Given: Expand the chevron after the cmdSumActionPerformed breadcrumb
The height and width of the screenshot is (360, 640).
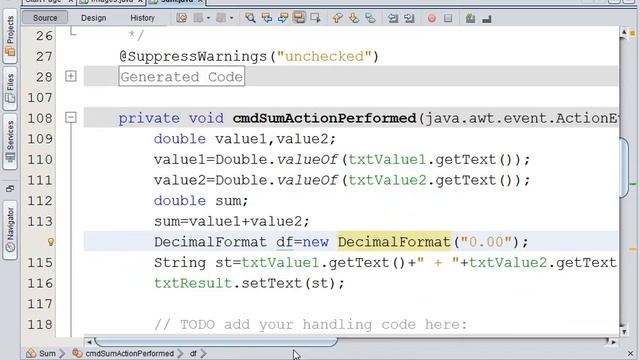Looking at the screenshot, I should coord(180,353).
